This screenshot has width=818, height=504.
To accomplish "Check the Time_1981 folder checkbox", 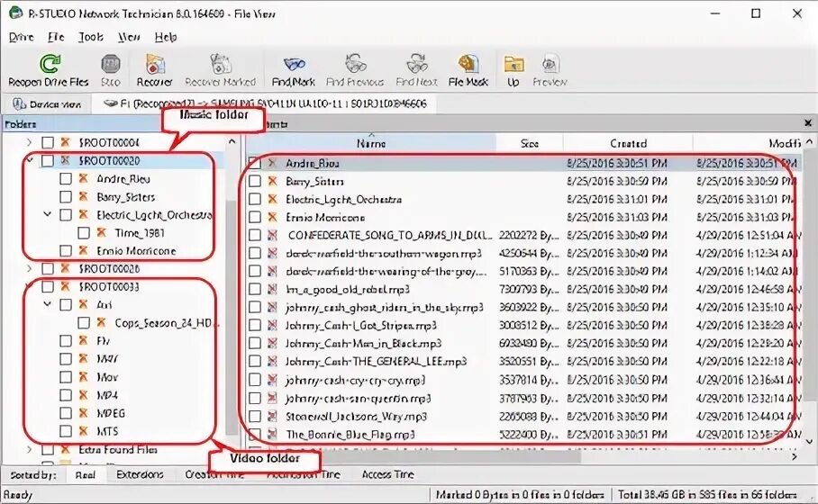I will coord(84,233).
